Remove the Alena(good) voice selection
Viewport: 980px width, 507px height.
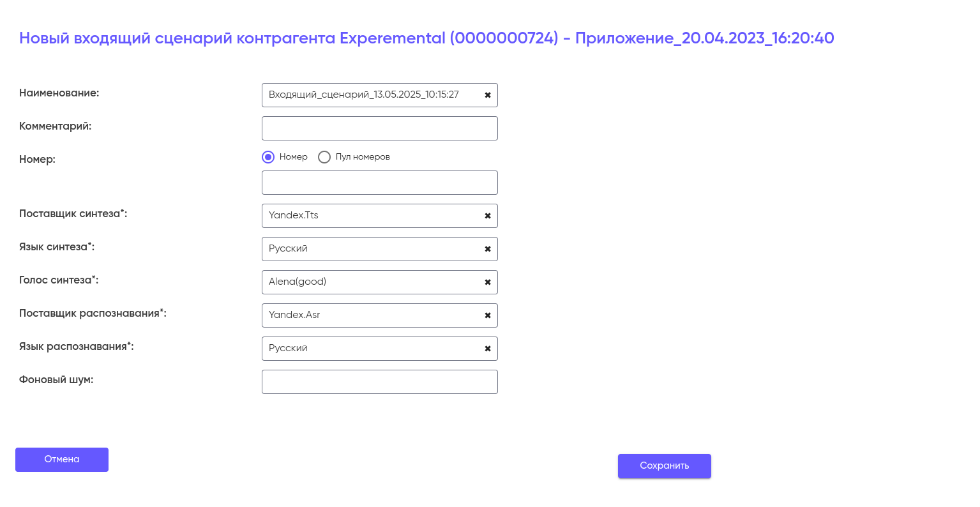point(488,282)
